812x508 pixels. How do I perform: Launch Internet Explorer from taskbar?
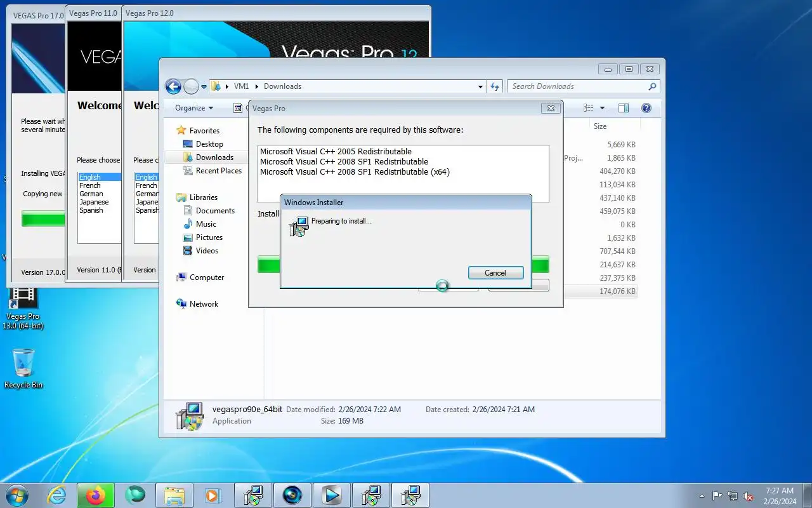[57, 495]
